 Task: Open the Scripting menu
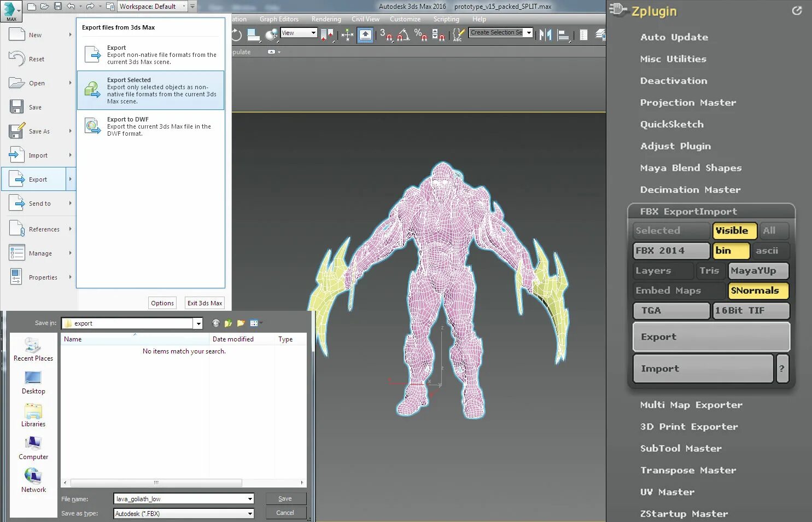[x=446, y=19]
